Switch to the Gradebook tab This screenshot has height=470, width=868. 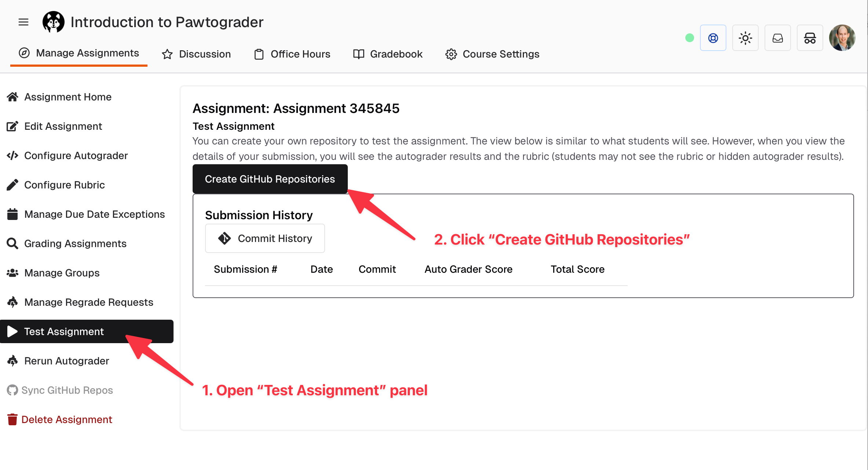coord(387,54)
